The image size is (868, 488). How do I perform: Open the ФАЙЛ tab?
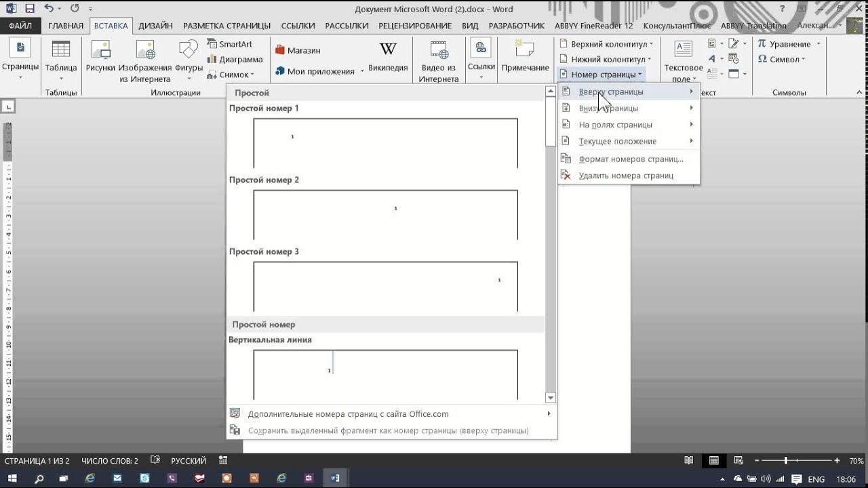coord(20,26)
